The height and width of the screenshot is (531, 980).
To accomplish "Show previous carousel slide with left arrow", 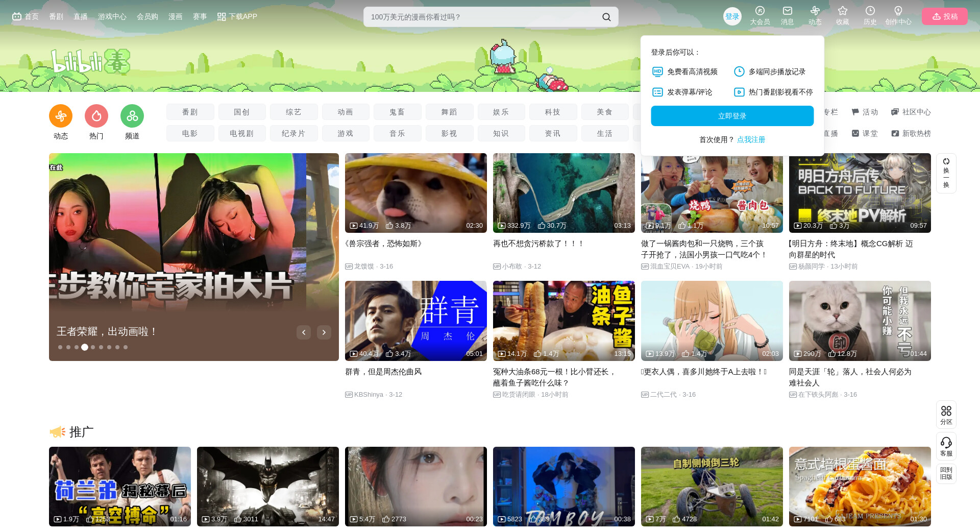I will coord(304,332).
